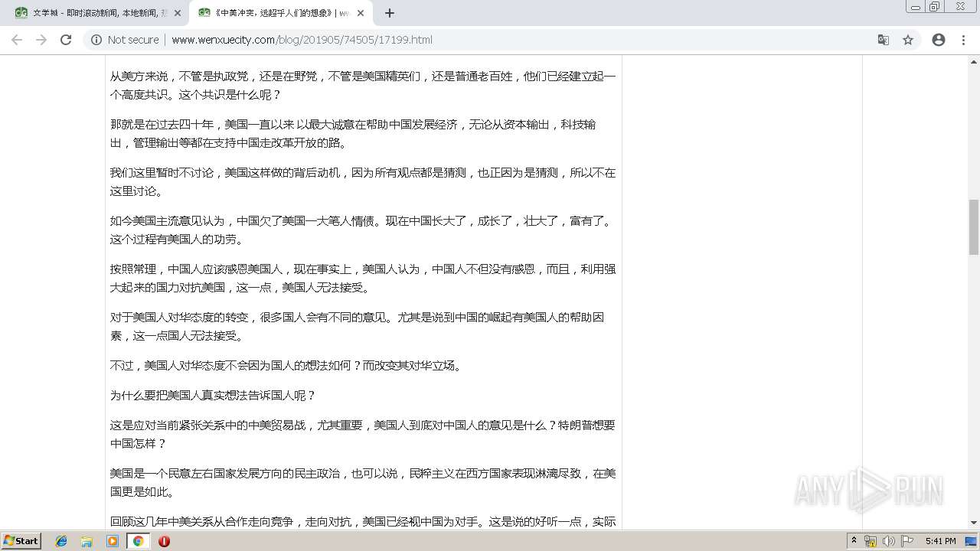The width and height of the screenshot is (980, 551).
Task: Select the 《中美冲突,远超乎人们的想象》 tab
Action: pos(280,13)
